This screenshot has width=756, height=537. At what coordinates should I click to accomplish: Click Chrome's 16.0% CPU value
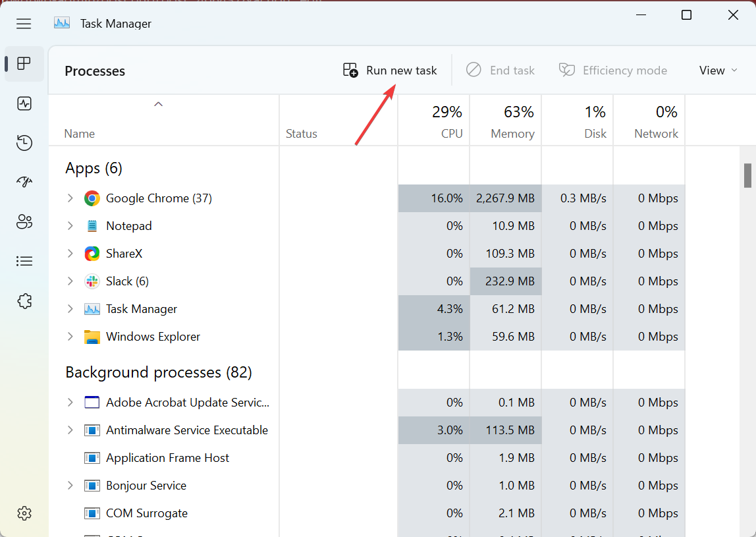click(x=446, y=198)
